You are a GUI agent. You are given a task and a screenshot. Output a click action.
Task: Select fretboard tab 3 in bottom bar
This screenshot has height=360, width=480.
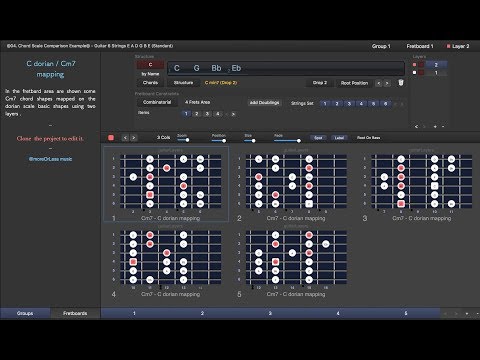[270, 313]
